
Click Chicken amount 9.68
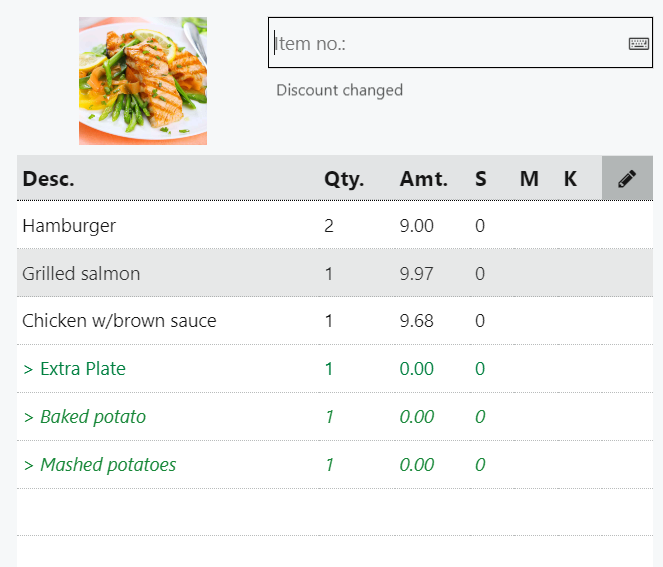coord(416,322)
